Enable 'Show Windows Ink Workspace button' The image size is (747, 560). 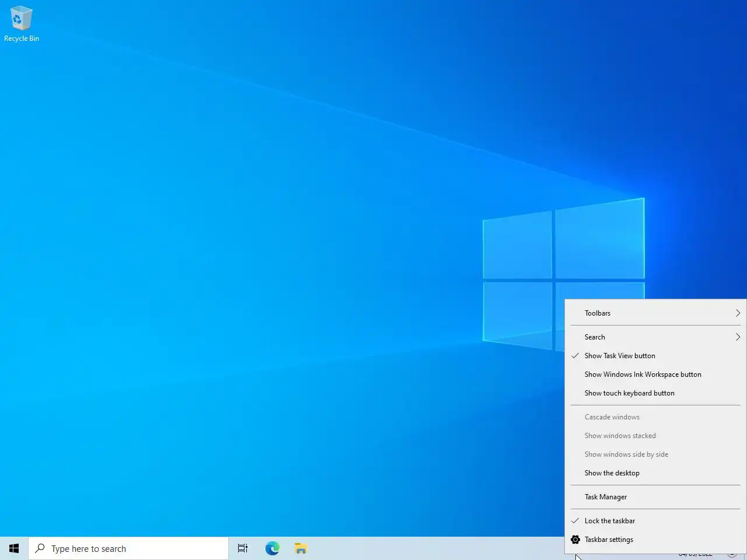pos(655,374)
